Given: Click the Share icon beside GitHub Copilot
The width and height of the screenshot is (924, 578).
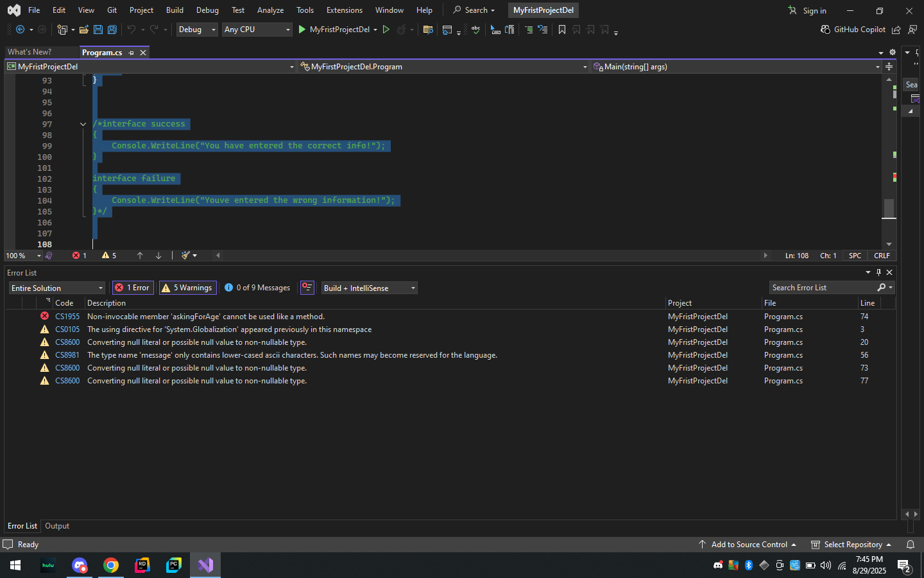Looking at the screenshot, I should 896,30.
